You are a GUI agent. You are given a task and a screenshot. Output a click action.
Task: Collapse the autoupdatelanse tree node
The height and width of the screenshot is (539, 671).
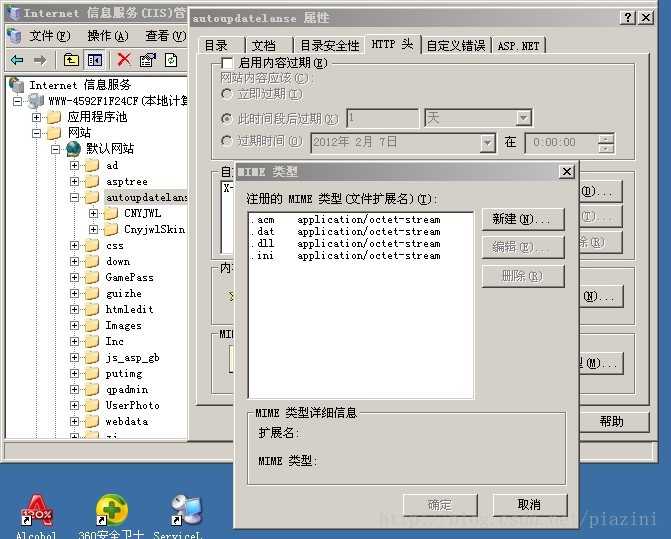pyautogui.click(x=74, y=197)
